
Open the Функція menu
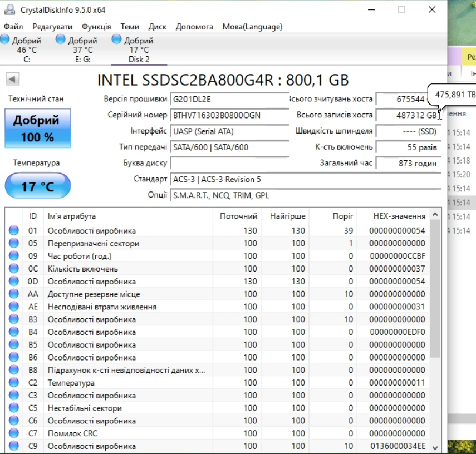[x=96, y=27]
